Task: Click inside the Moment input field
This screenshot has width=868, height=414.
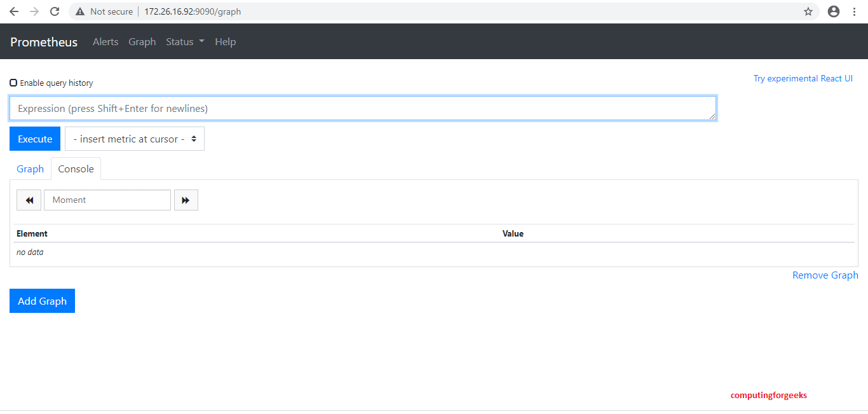Action: pyautogui.click(x=107, y=200)
